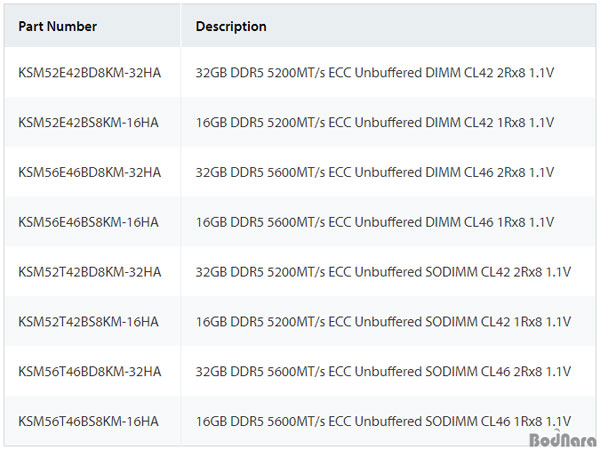Viewport: 600px width, 450px height.
Task: Select part number KSM52E42BS8KM-16HA
Action: [88, 122]
